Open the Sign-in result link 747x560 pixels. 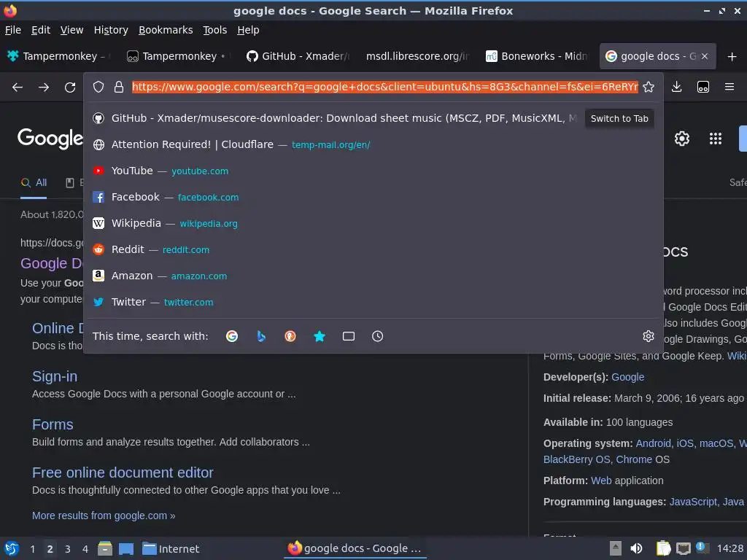(54, 377)
